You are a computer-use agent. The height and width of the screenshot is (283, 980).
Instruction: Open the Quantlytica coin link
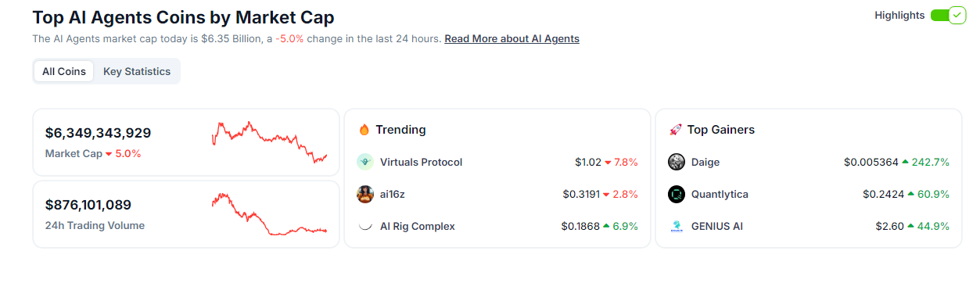pyautogui.click(x=720, y=194)
